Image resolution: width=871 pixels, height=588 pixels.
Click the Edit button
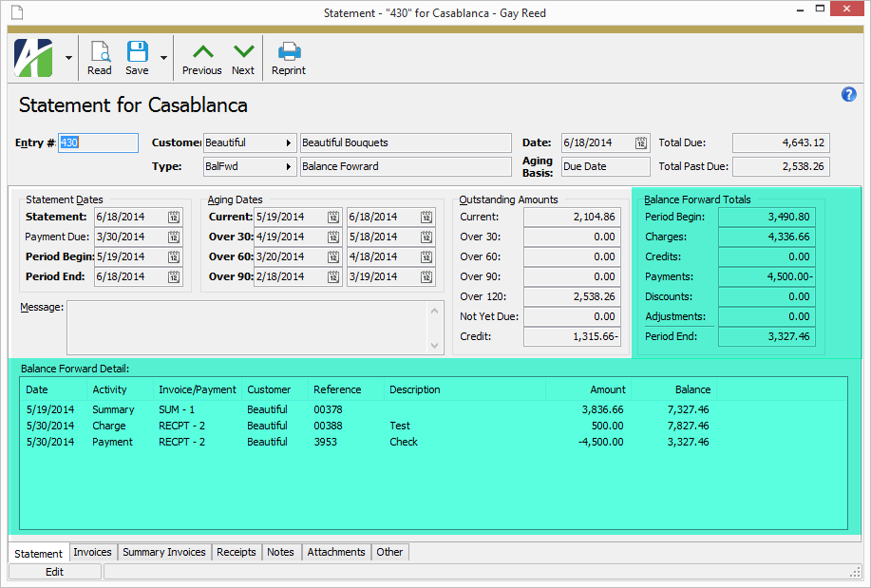[x=54, y=572]
